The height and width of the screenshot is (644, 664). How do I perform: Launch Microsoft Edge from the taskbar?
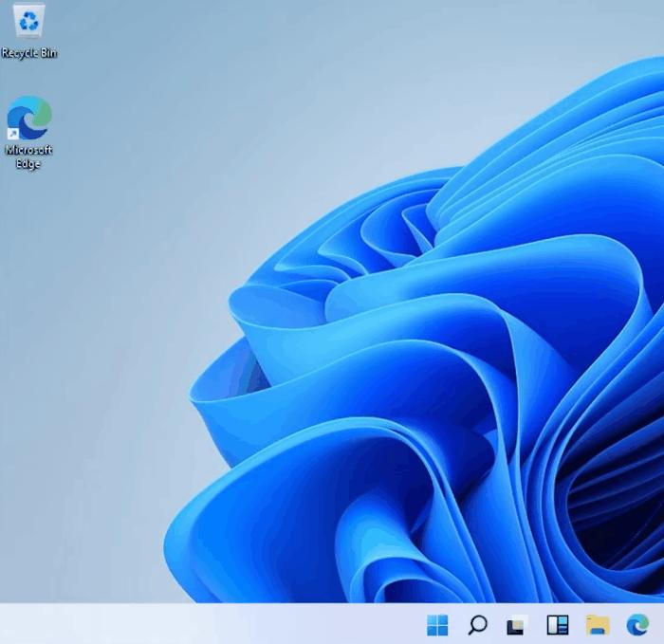coord(636,624)
